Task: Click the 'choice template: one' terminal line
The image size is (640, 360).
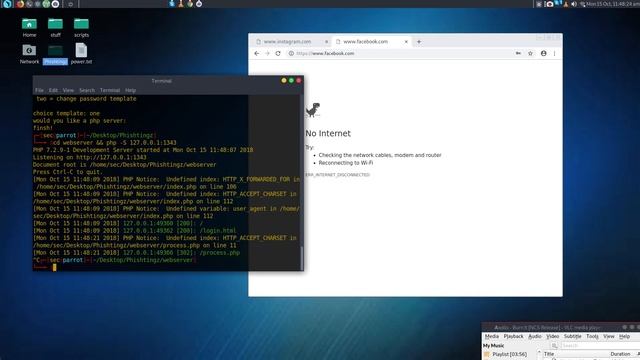Action: point(66,113)
